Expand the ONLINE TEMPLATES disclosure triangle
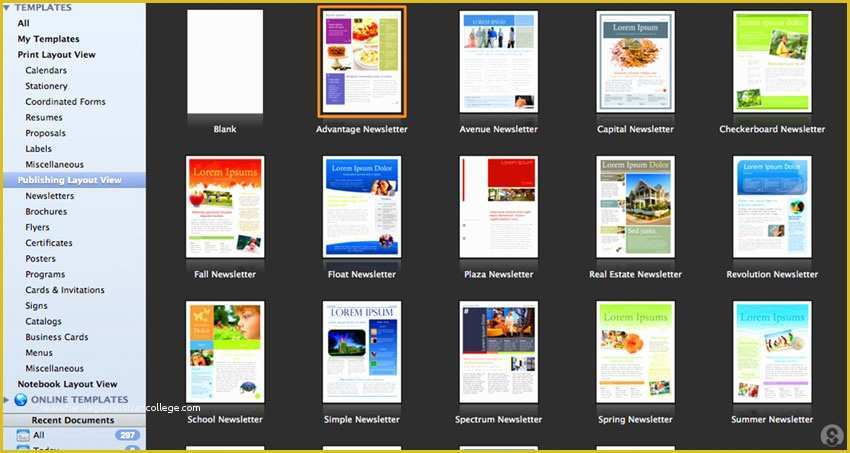The image size is (850, 453). [x=7, y=400]
